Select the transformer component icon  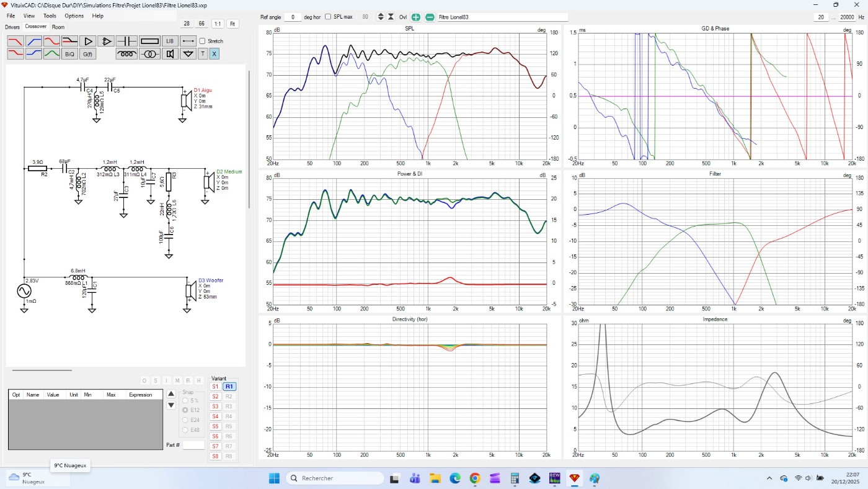[149, 54]
